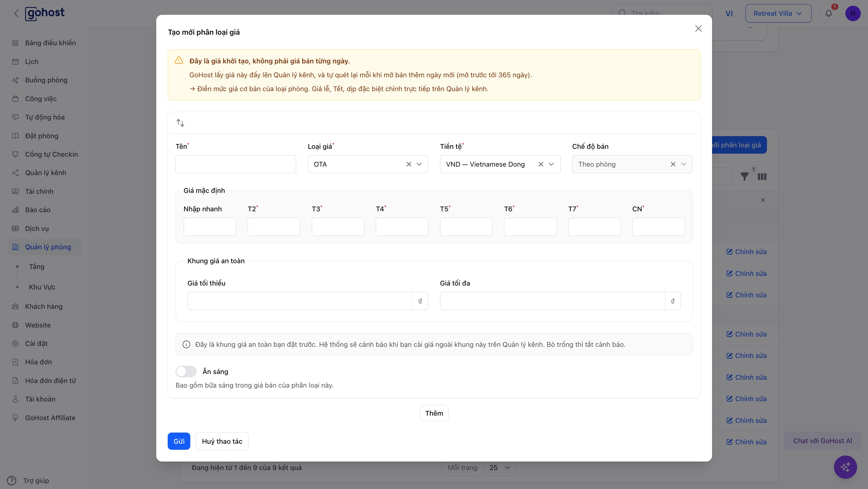The width and height of the screenshot is (868, 489).
Task: Click the info icon beside the safe-price note
Action: click(x=186, y=344)
